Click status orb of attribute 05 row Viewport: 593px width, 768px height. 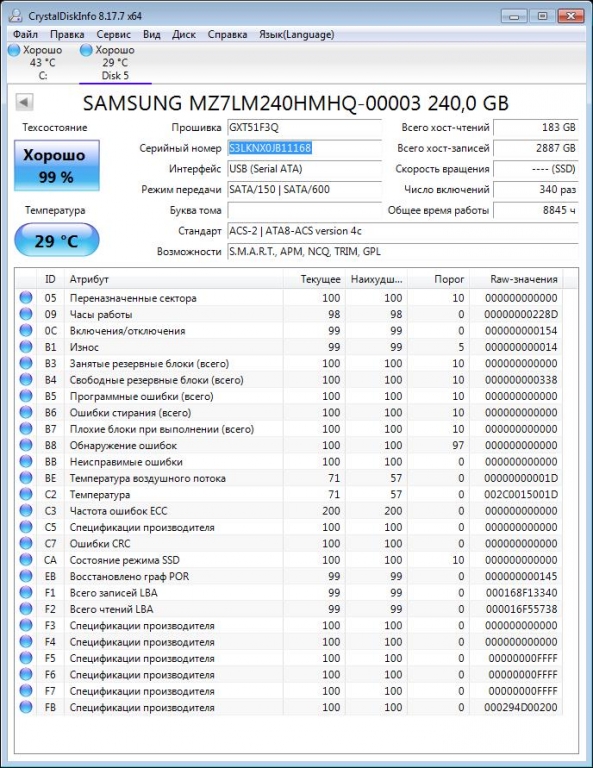coord(26,297)
